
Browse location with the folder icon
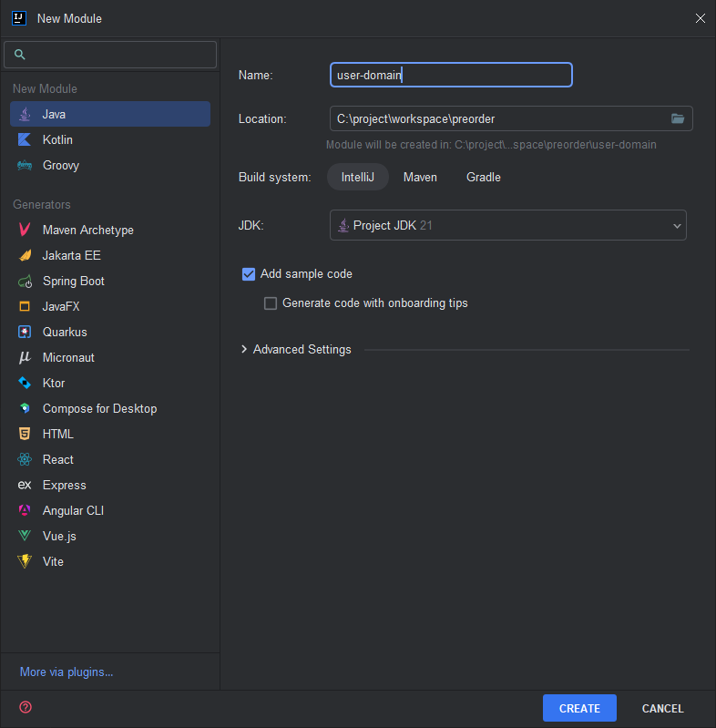(x=678, y=118)
